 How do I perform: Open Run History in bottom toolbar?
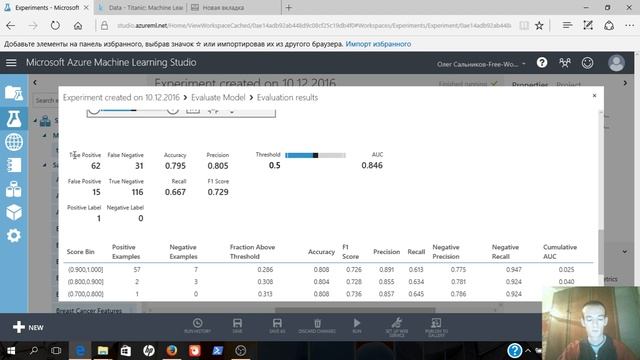(198, 326)
